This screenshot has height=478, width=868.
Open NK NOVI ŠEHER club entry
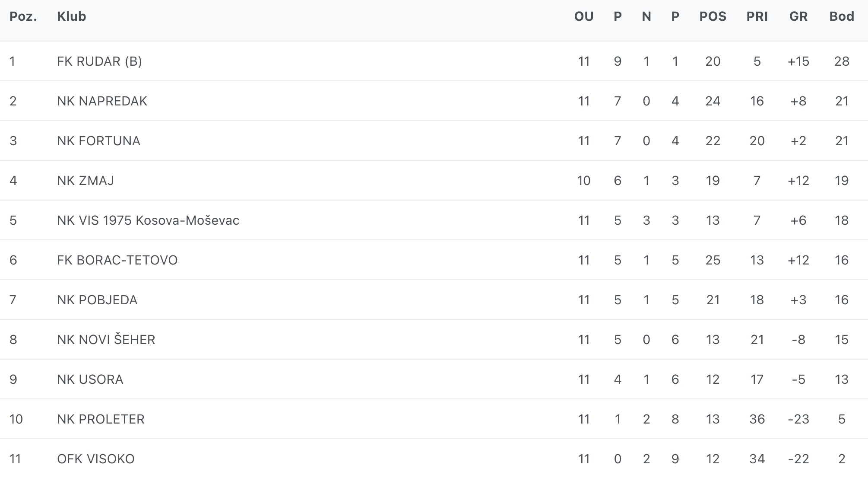coord(106,340)
